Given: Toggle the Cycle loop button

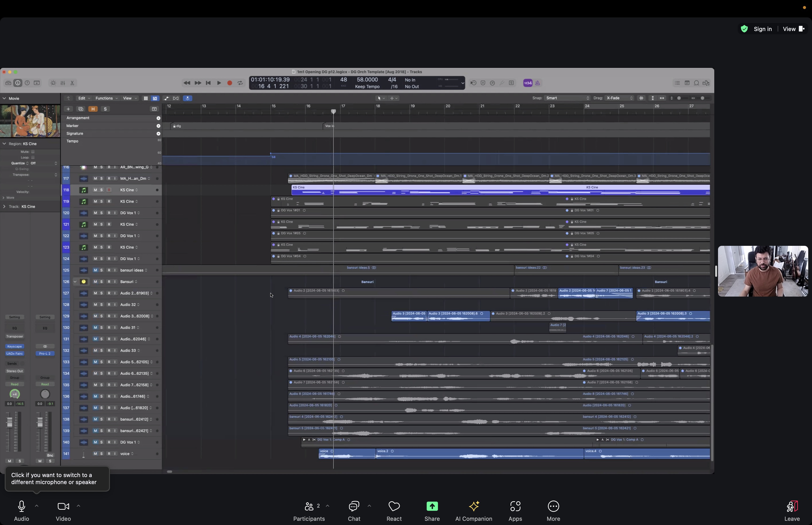Looking at the screenshot, I should [x=240, y=83].
